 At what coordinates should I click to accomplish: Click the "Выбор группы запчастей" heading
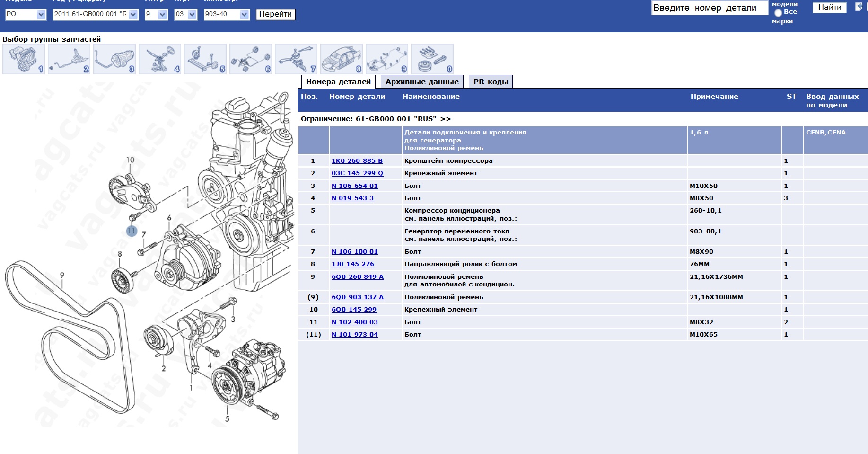pos(52,39)
